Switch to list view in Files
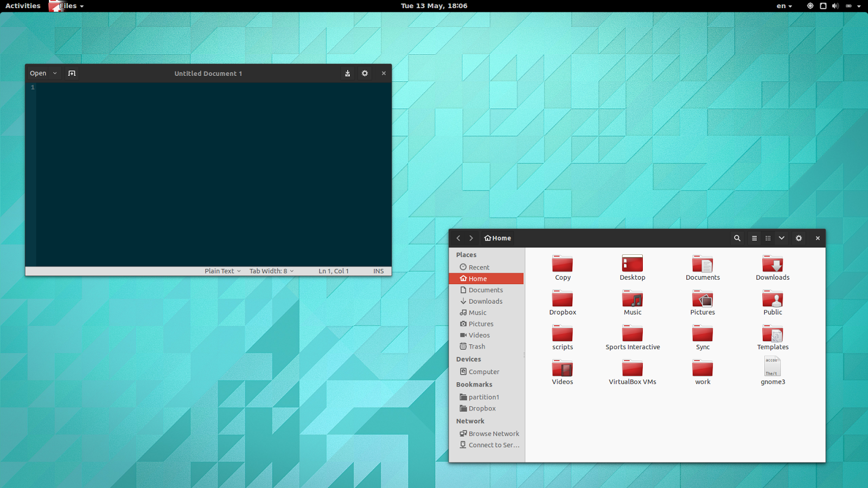This screenshot has width=868, height=488. (754, 238)
